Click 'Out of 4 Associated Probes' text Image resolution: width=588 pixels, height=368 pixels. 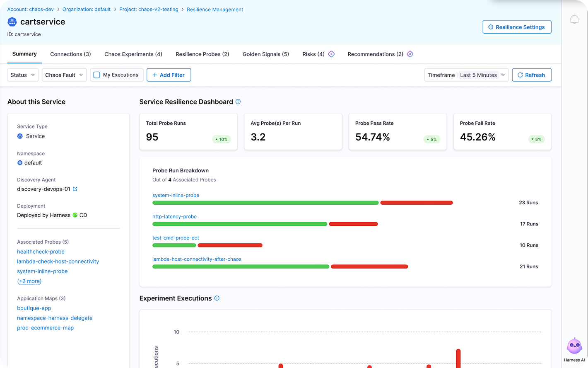pyautogui.click(x=184, y=180)
